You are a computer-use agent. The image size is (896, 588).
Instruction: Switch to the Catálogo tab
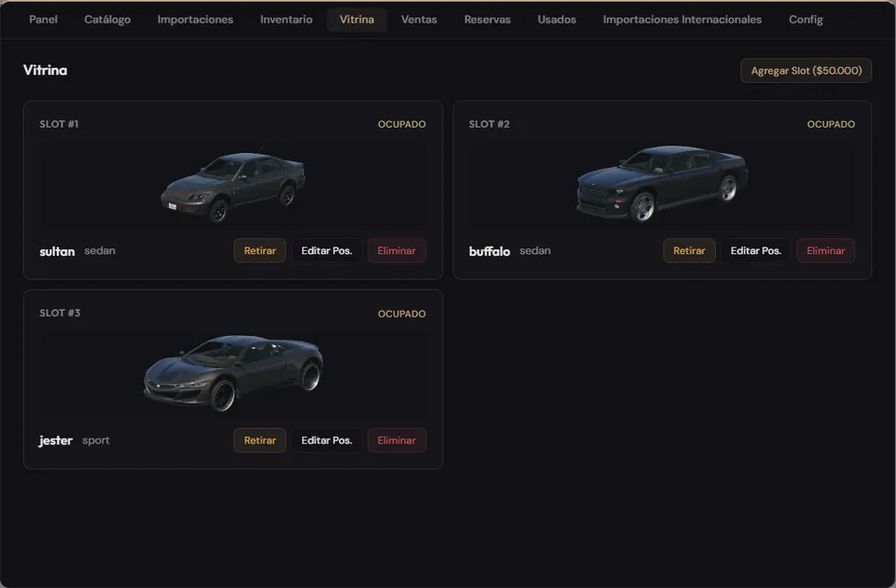pyautogui.click(x=107, y=20)
